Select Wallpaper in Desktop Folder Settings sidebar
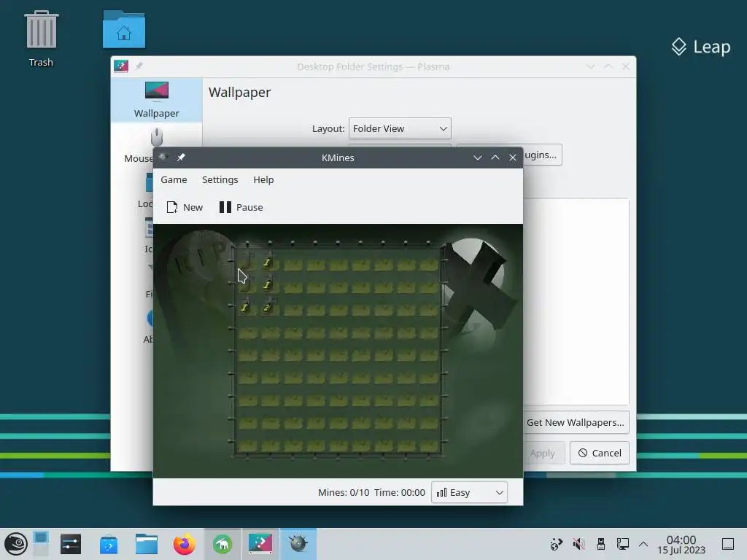Viewport: 747px width, 560px height. point(156,100)
